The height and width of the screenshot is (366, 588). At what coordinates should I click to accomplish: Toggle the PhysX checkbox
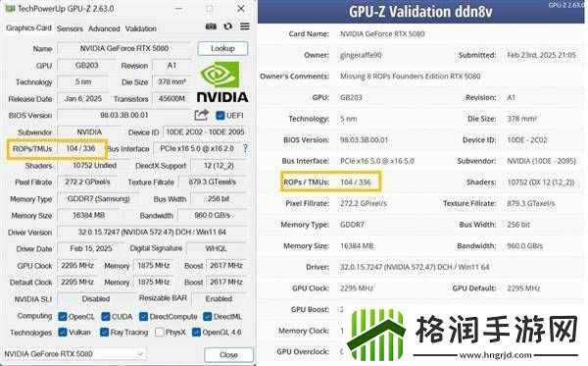point(159,333)
